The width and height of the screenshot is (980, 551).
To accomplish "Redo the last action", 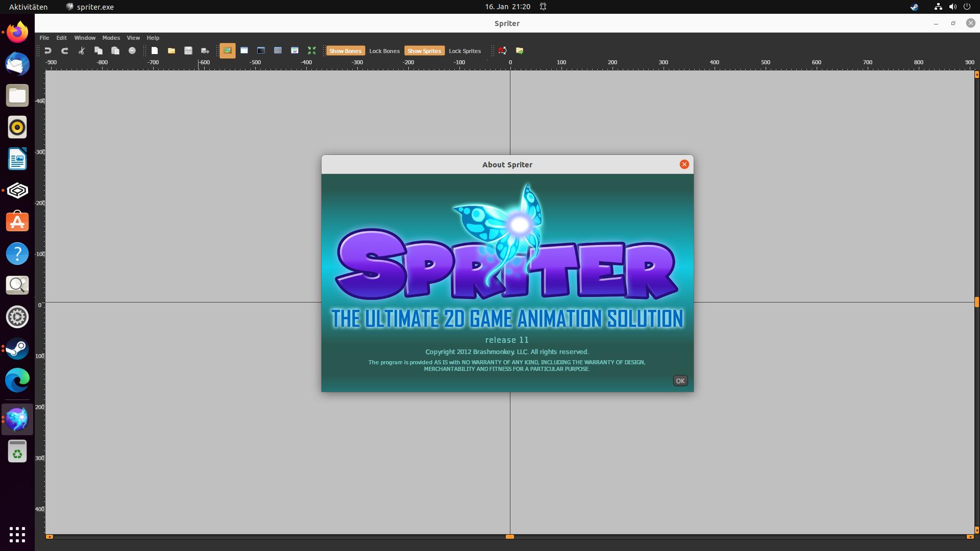I will (x=64, y=51).
